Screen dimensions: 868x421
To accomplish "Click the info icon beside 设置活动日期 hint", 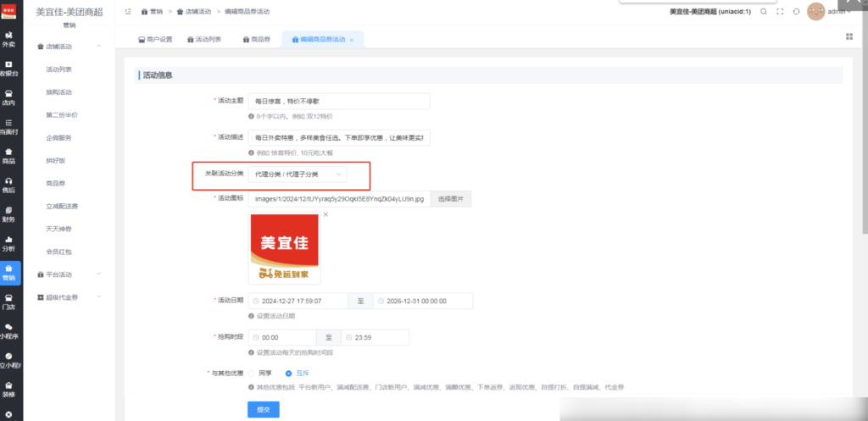I will (x=251, y=317).
